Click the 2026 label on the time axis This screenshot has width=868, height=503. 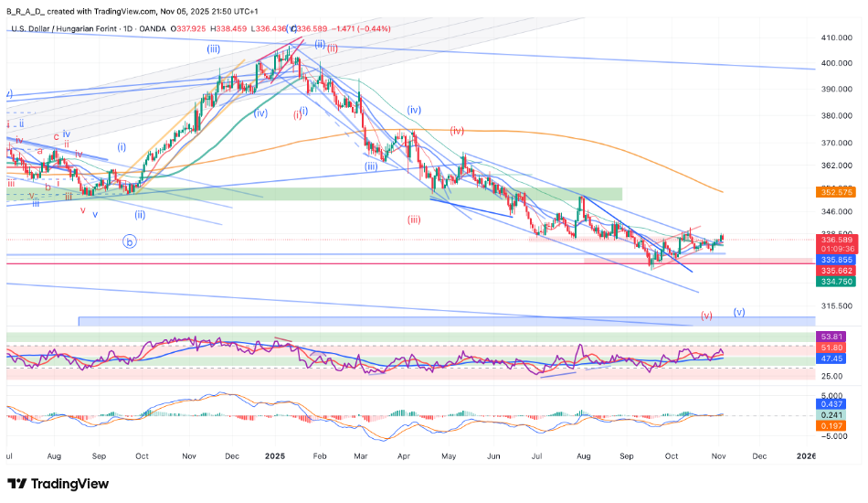click(x=807, y=455)
